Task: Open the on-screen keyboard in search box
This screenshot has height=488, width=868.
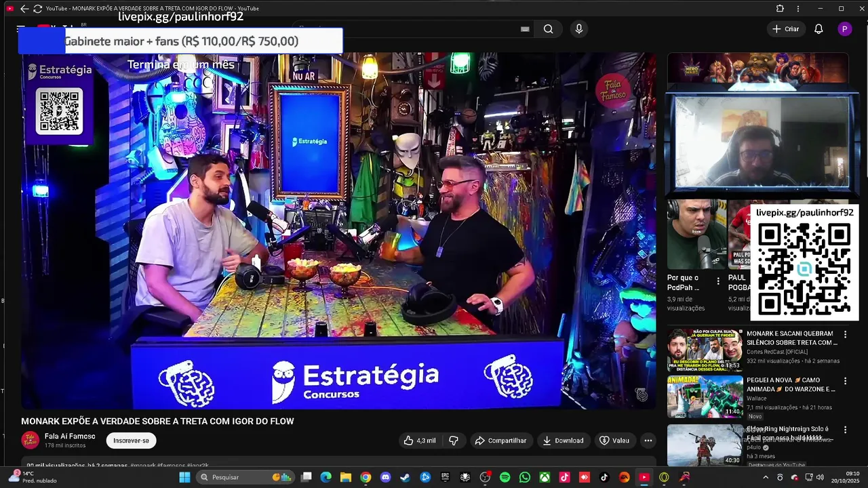Action: coord(525,29)
